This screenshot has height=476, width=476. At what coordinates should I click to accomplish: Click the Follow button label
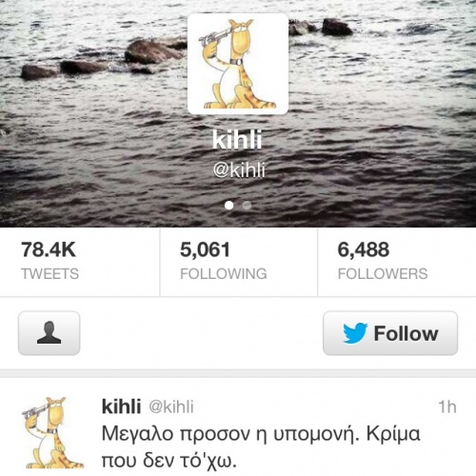[406, 333]
